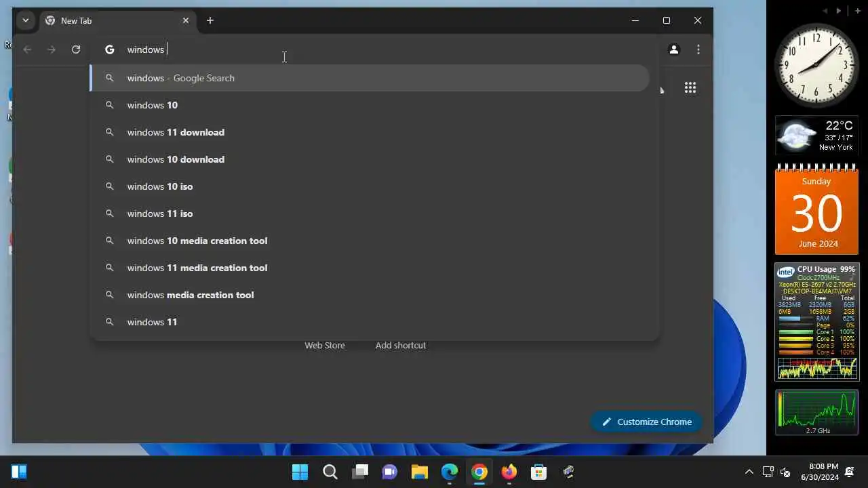Click the Back navigation arrow

click(27, 49)
